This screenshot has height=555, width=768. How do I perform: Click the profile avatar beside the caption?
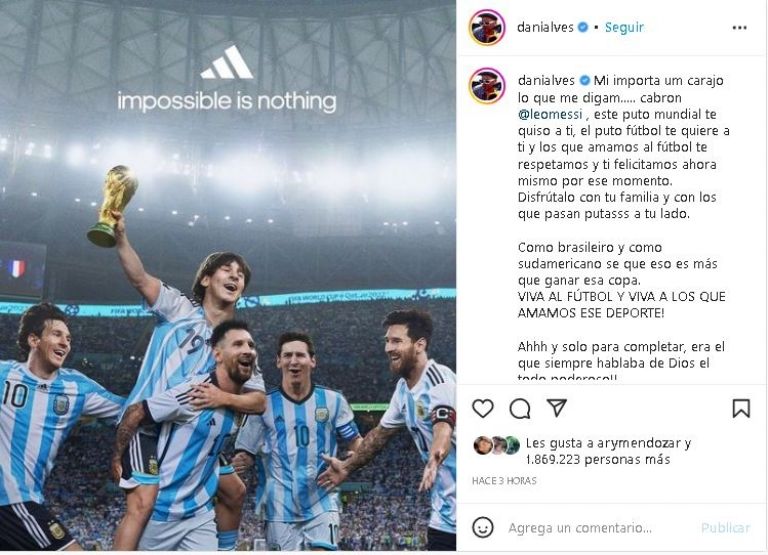[x=487, y=86]
